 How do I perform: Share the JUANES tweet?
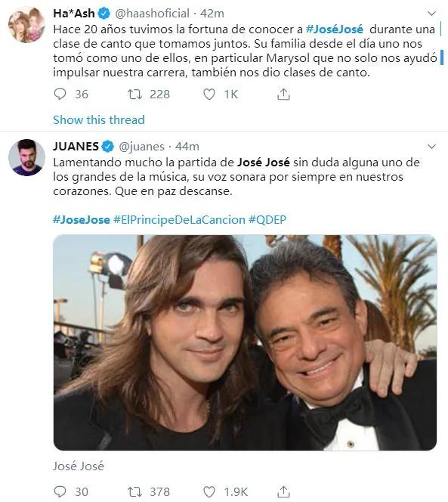point(283,491)
